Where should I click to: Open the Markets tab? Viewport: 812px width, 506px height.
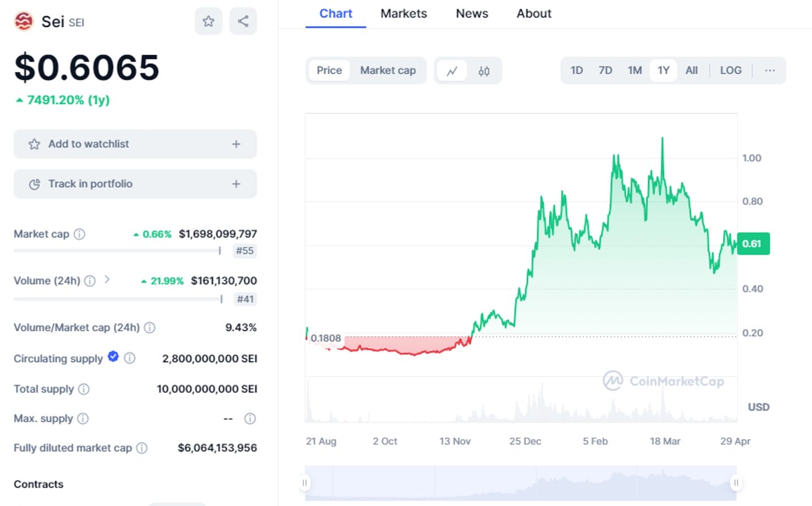(x=403, y=14)
